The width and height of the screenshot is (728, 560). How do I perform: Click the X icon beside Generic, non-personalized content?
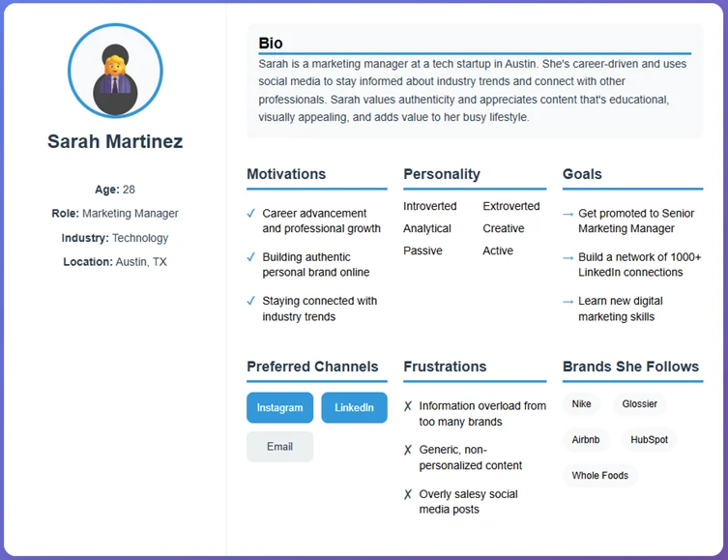point(408,450)
